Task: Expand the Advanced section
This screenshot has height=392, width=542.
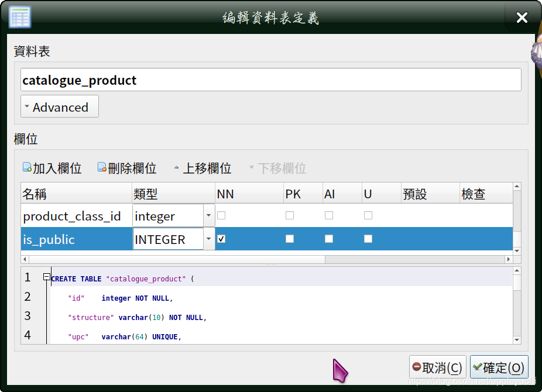Action: 59,106
